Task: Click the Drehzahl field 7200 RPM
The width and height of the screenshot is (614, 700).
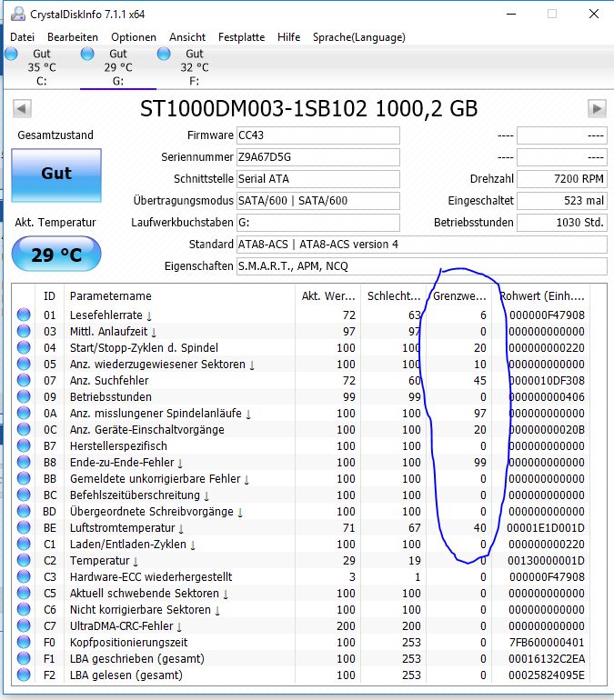Action: [562, 179]
